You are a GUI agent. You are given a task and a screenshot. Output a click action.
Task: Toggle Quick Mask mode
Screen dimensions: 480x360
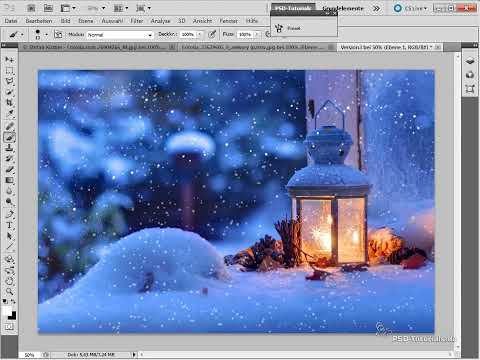(x=9, y=327)
